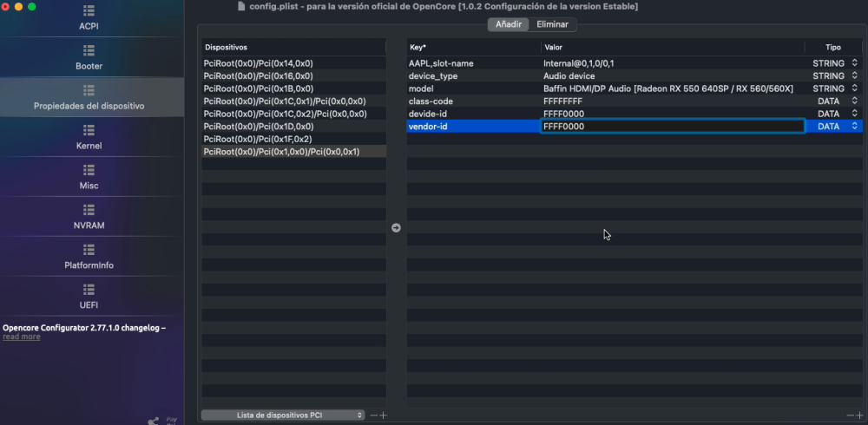Minimize the window with yellow button
This screenshot has height=425, width=868.
tap(18, 7)
